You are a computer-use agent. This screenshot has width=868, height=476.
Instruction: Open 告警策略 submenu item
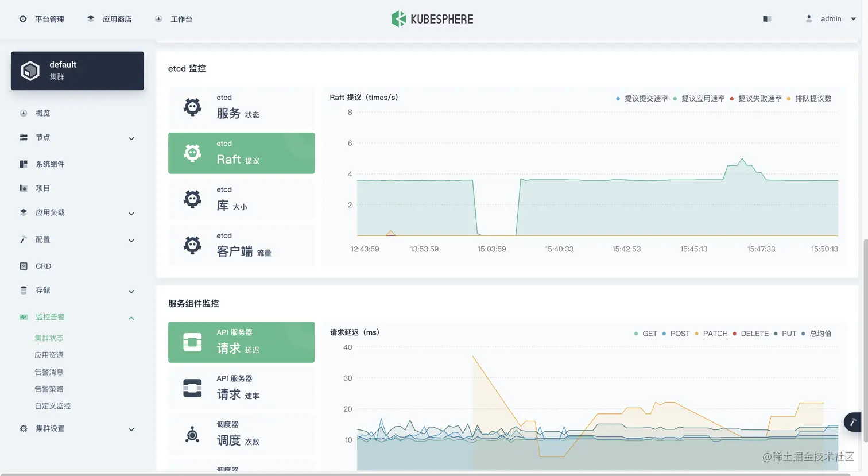click(49, 389)
